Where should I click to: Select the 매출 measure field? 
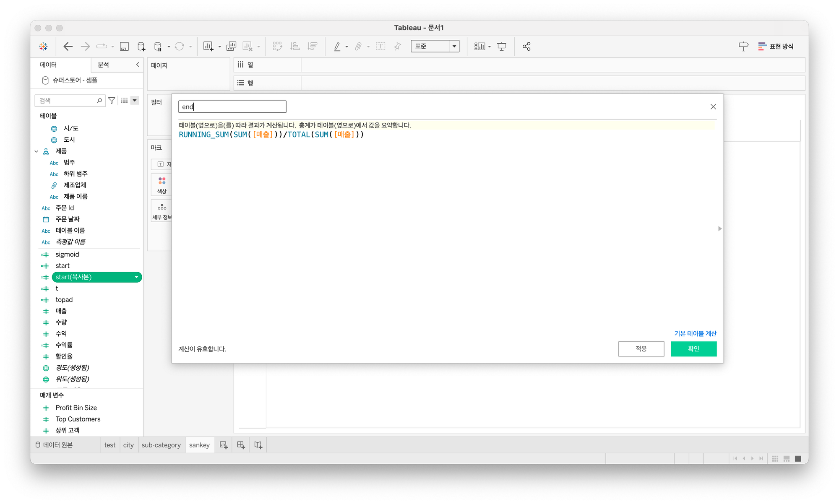pyautogui.click(x=61, y=311)
